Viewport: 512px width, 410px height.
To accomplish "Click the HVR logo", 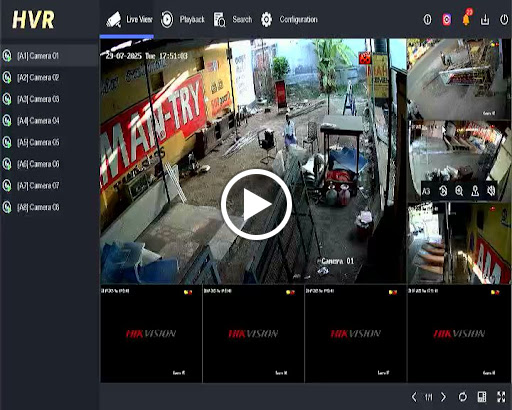I will coord(33,20).
